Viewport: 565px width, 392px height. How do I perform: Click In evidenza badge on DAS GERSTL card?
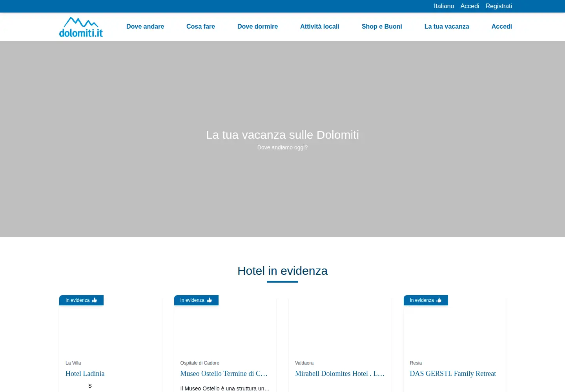tap(426, 300)
